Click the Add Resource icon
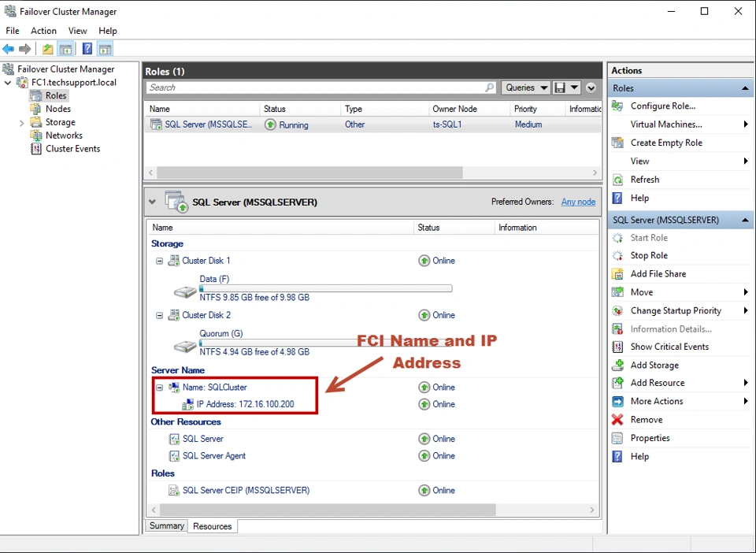Screen dimensions: 756x553 [617, 383]
